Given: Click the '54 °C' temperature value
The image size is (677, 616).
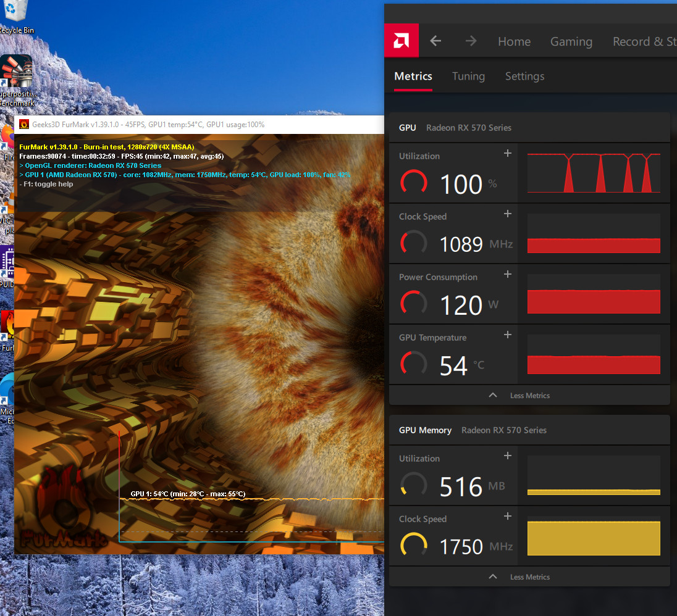Looking at the screenshot, I should point(461,366).
